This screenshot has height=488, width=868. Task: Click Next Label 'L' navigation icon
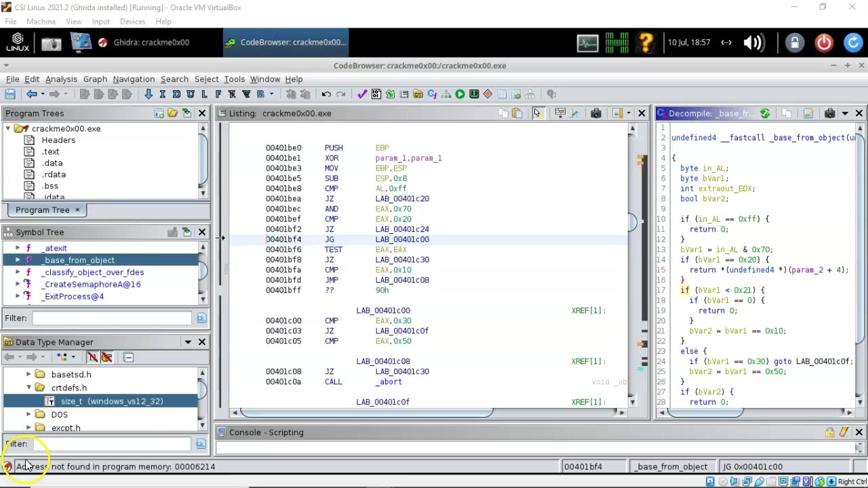[x=204, y=94]
